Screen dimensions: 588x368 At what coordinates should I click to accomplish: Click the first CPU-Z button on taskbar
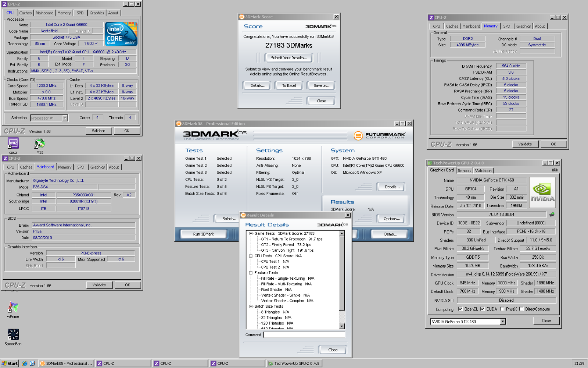coord(123,363)
